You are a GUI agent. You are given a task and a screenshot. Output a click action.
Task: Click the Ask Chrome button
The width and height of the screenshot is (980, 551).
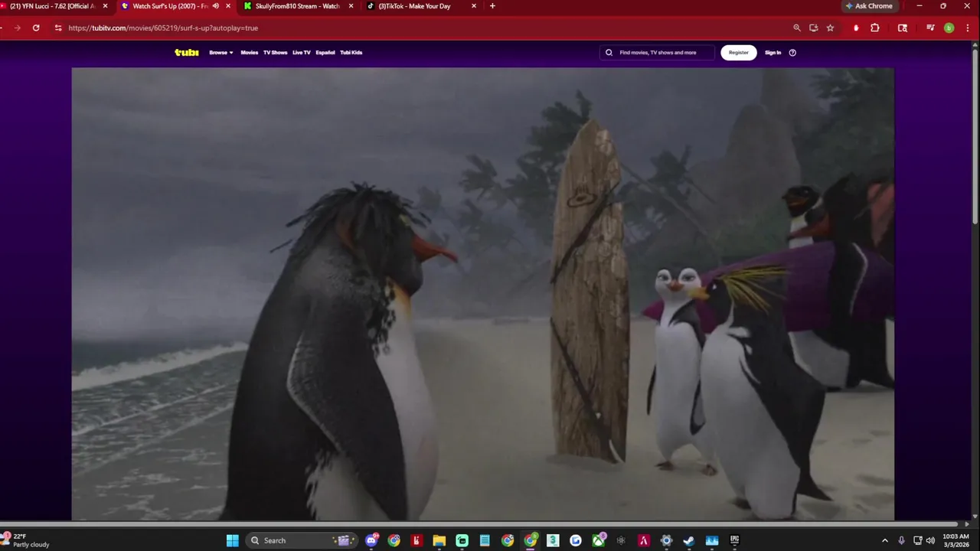pyautogui.click(x=869, y=6)
